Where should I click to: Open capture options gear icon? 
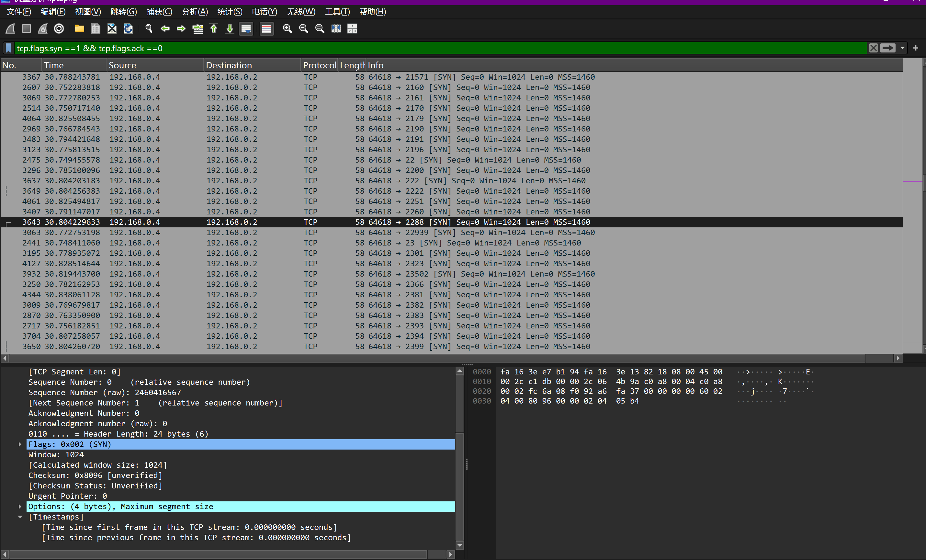tap(59, 29)
